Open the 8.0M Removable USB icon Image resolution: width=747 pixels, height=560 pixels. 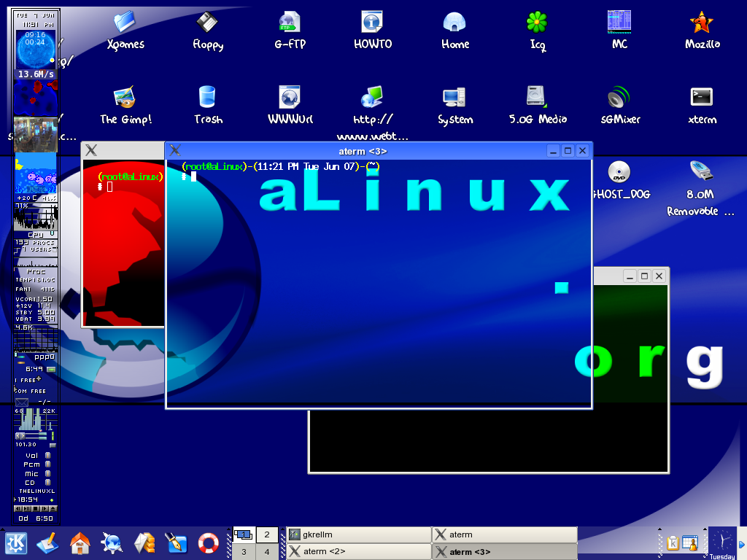click(x=702, y=172)
